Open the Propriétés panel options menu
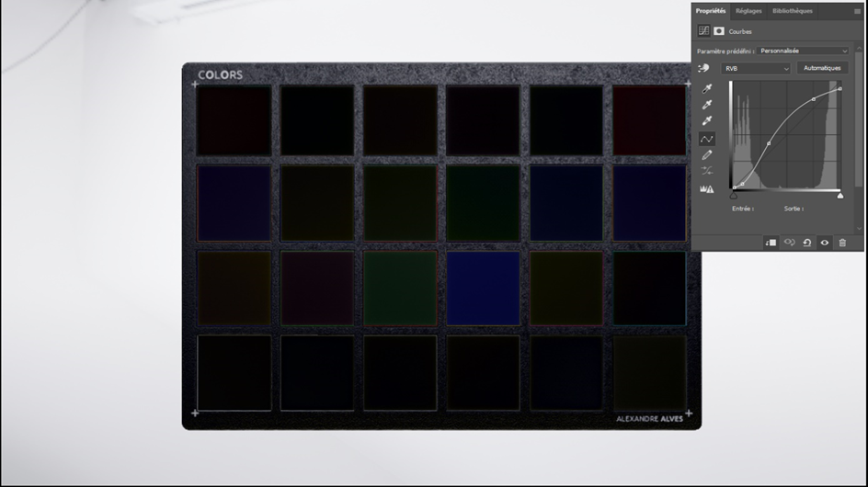This screenshot has height=487, width=868. click(x=858, y=11)
